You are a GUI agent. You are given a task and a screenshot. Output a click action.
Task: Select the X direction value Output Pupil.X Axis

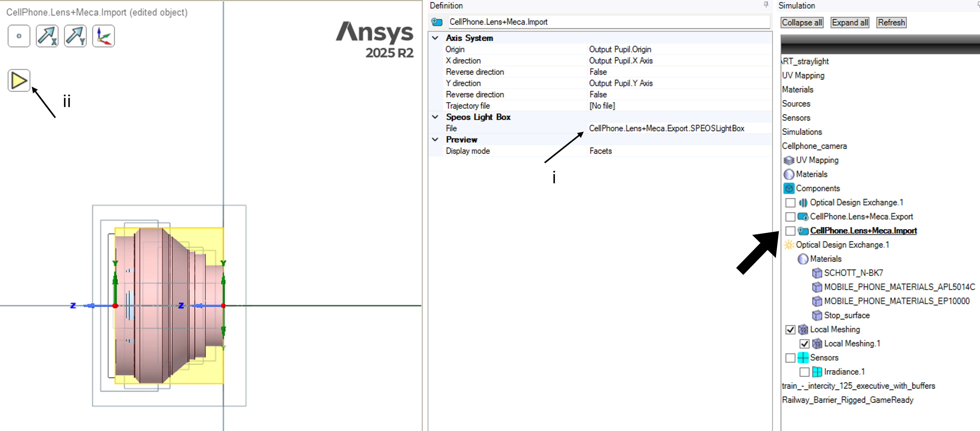point(621,61)
